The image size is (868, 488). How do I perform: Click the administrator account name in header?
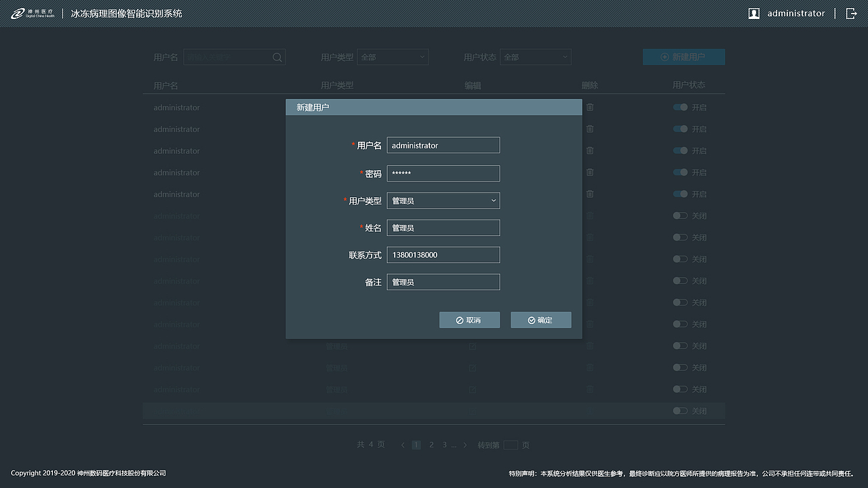click(x=796, y=14)
